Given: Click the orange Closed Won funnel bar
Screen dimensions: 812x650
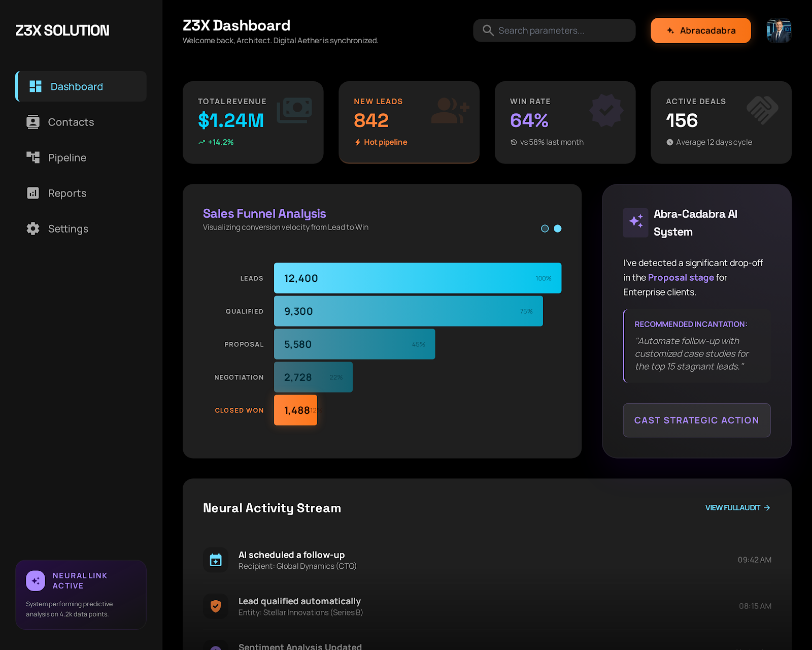Looking at the screenshot, I should coord(295,410).
